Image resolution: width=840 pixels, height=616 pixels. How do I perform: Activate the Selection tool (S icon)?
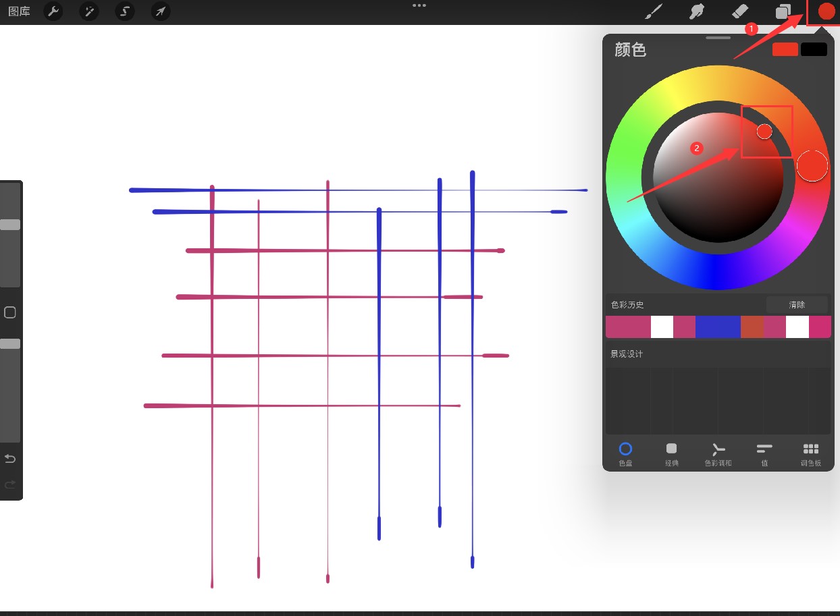[x=124, y=11]
